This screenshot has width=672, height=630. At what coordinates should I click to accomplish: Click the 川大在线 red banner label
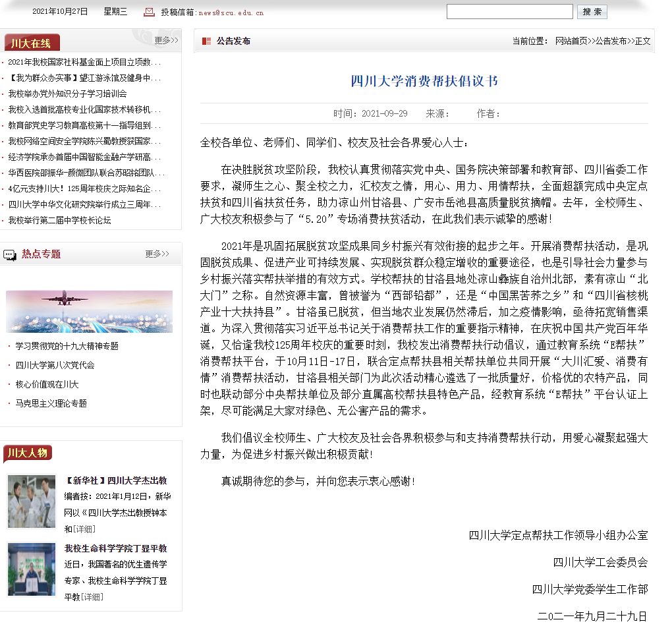click(31, 43)
